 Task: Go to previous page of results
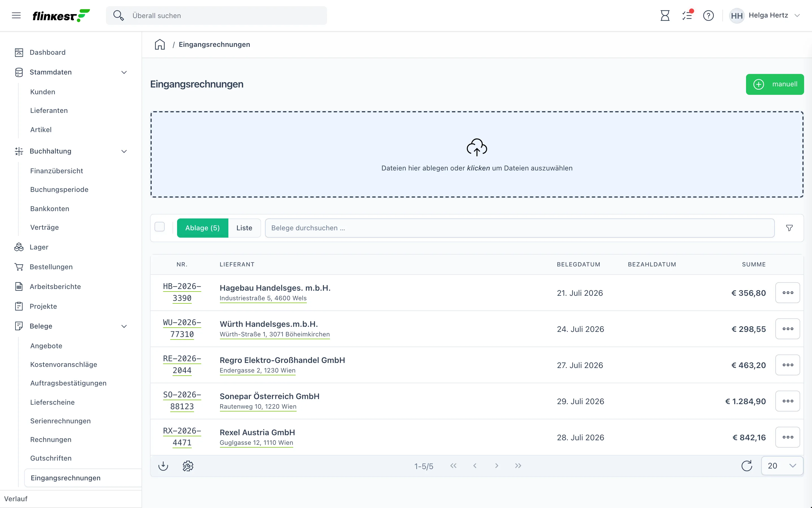[x=475, y=466]
